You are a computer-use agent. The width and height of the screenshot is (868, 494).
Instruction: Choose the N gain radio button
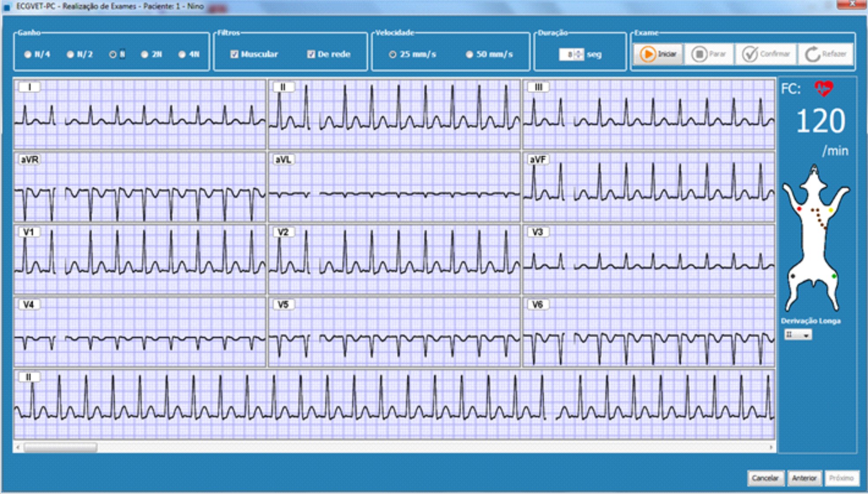113,55
